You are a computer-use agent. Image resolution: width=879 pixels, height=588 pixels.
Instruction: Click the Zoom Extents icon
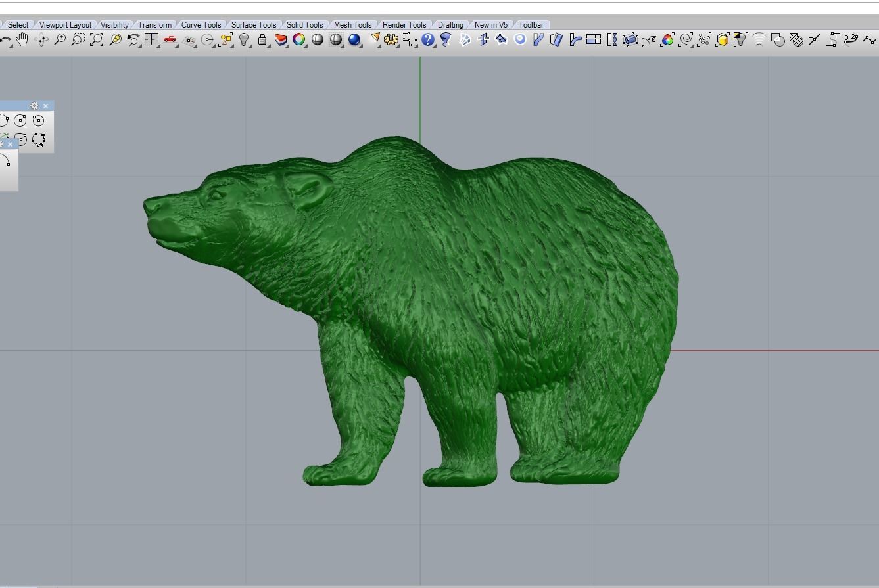click(97, 40)
